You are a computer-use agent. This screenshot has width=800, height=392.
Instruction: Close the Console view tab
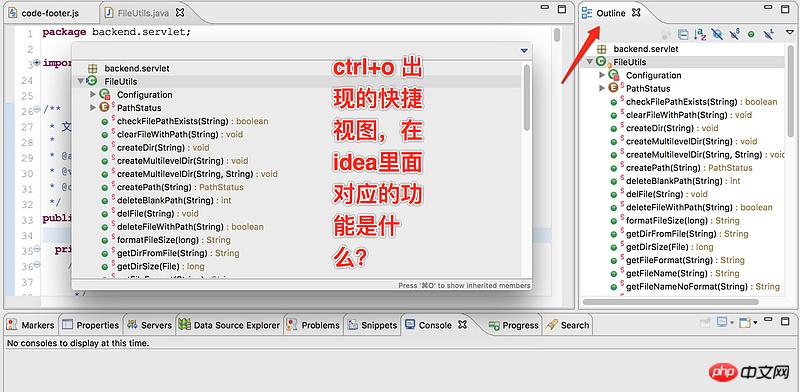point(462,325)
